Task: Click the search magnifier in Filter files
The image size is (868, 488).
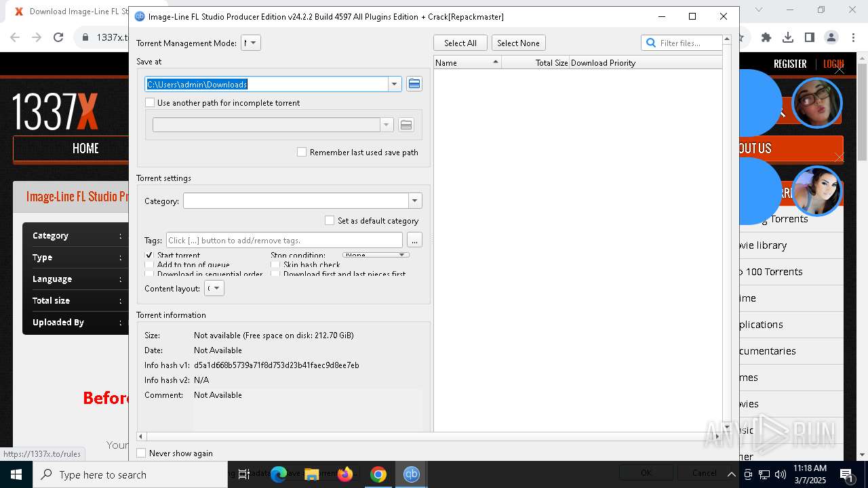Action: [651, 43]
